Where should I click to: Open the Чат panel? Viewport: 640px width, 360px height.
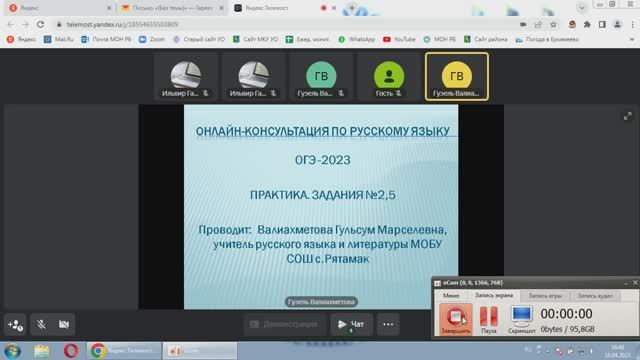[x=351, y=324]
